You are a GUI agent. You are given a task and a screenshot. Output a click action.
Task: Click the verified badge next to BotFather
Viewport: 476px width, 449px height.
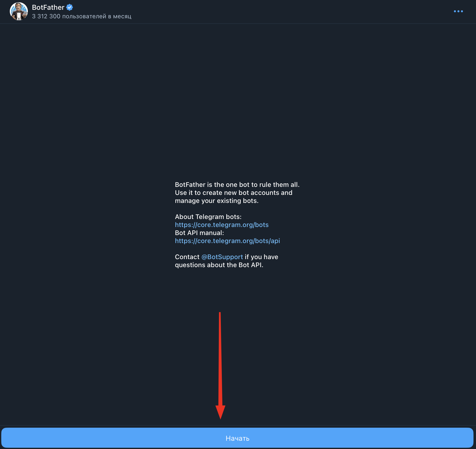70,8
